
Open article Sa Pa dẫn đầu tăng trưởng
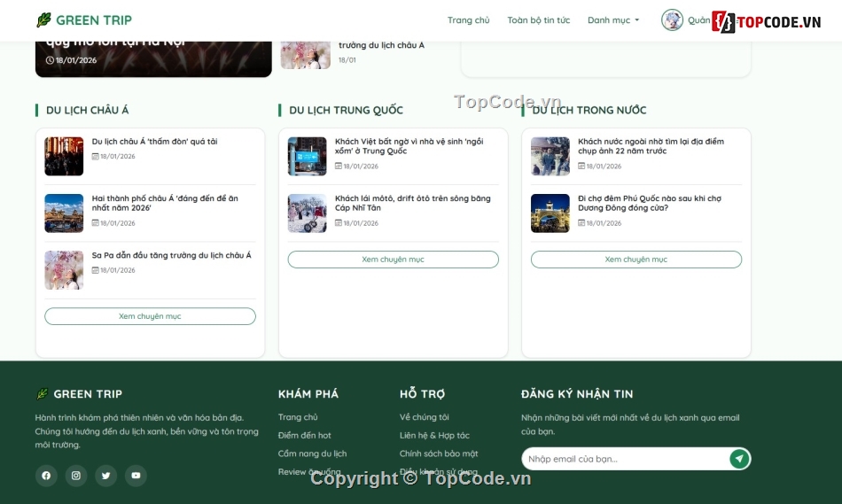pos(171,255)
